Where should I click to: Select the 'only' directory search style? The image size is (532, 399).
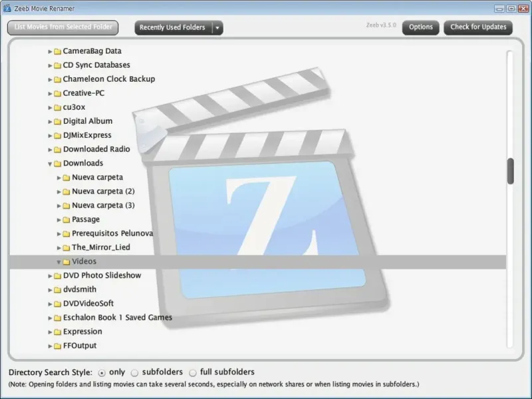click(x=102, y=372)
